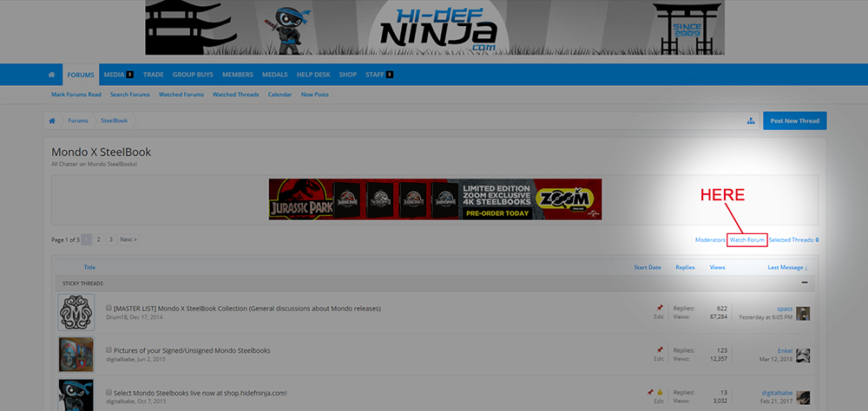
Task: Open the Medals tab
Action: (x=274, y=75)
